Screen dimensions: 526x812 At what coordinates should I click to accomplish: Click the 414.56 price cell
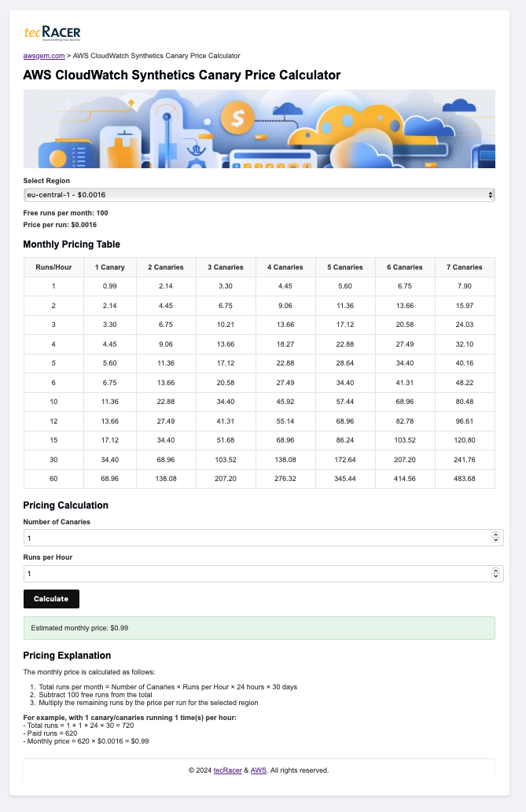[x=405, y=479]
